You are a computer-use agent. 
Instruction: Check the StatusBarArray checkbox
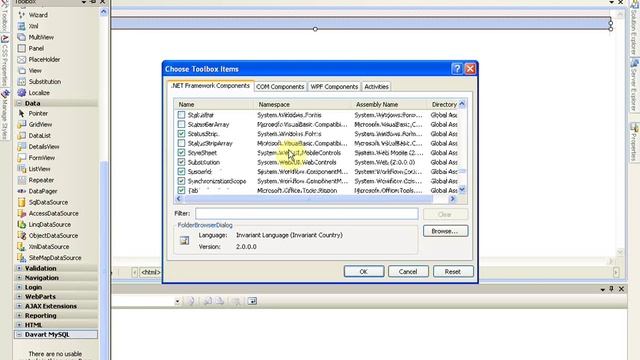pos(181,124)
